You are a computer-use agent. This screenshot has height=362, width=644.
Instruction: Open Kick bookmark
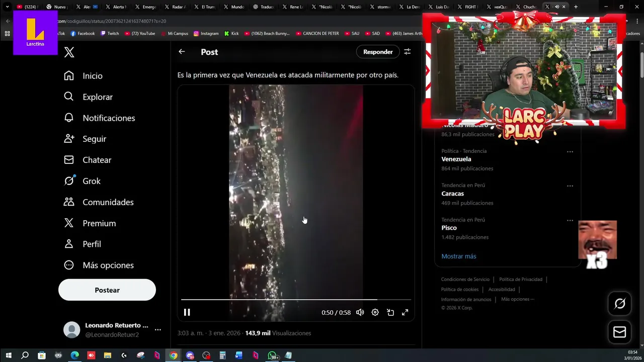click(x=231, y=33)
